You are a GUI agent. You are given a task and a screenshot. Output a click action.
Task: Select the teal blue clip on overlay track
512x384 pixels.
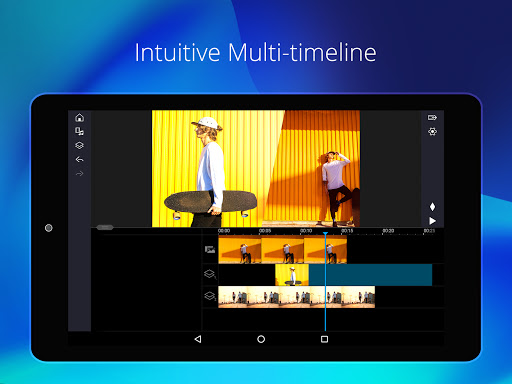coord(370,275)
